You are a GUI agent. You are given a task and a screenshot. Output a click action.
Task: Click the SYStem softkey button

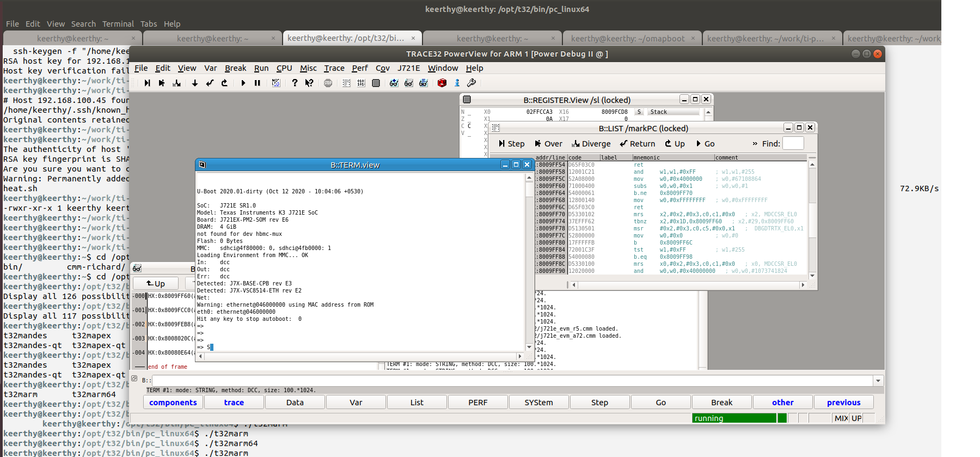(x=539, y=402)
